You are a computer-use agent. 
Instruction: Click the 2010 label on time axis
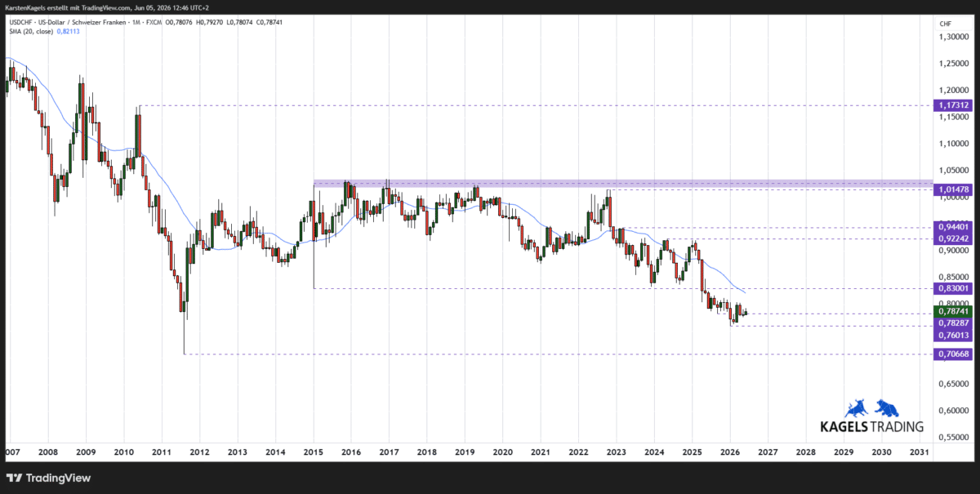click(x=123, y=452)
